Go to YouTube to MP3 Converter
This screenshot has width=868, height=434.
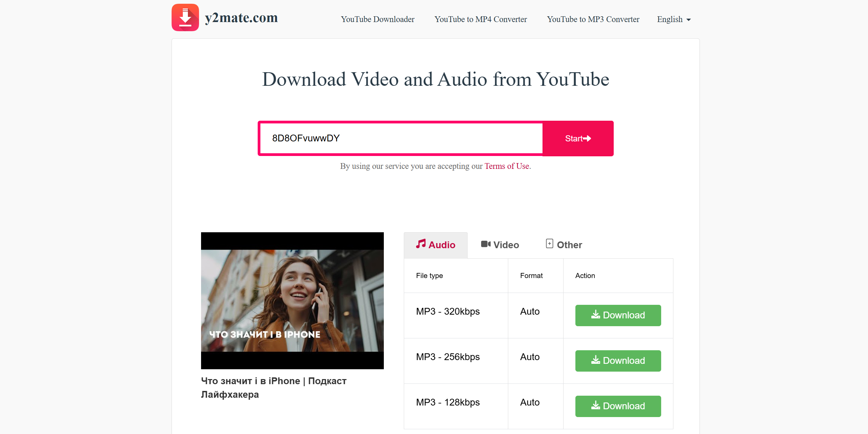593,19
